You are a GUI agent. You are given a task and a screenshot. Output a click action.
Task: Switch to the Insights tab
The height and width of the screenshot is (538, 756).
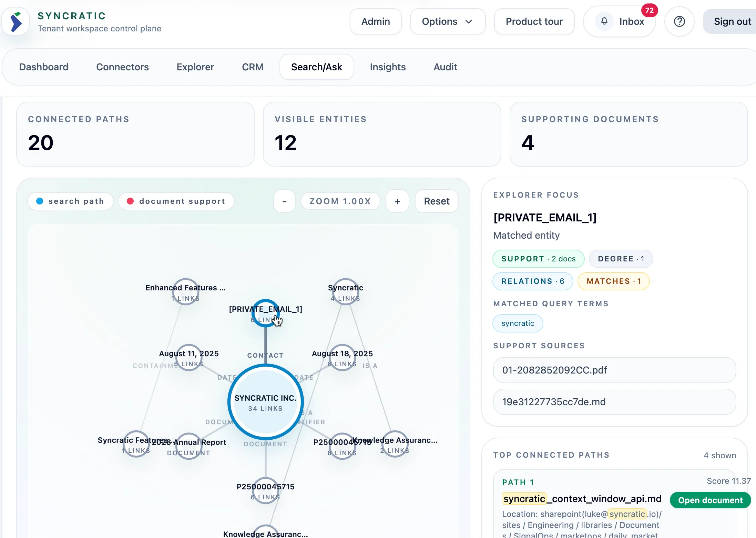click(x=388, y=67)
